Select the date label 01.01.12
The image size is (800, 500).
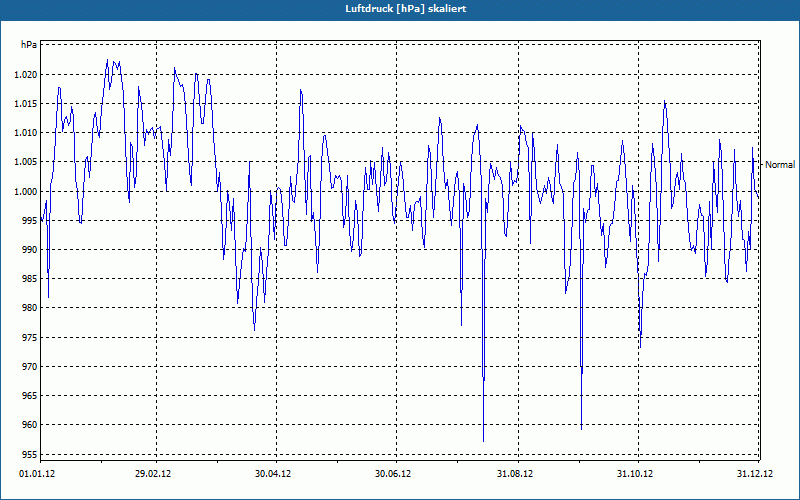(x=37, y=474)
